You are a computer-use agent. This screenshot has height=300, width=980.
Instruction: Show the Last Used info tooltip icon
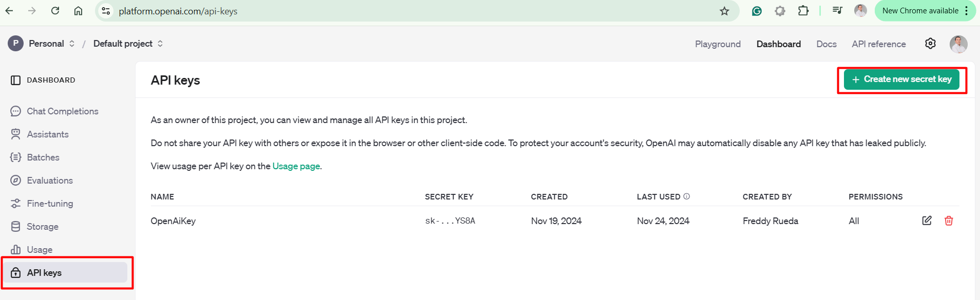pos(687,196)
